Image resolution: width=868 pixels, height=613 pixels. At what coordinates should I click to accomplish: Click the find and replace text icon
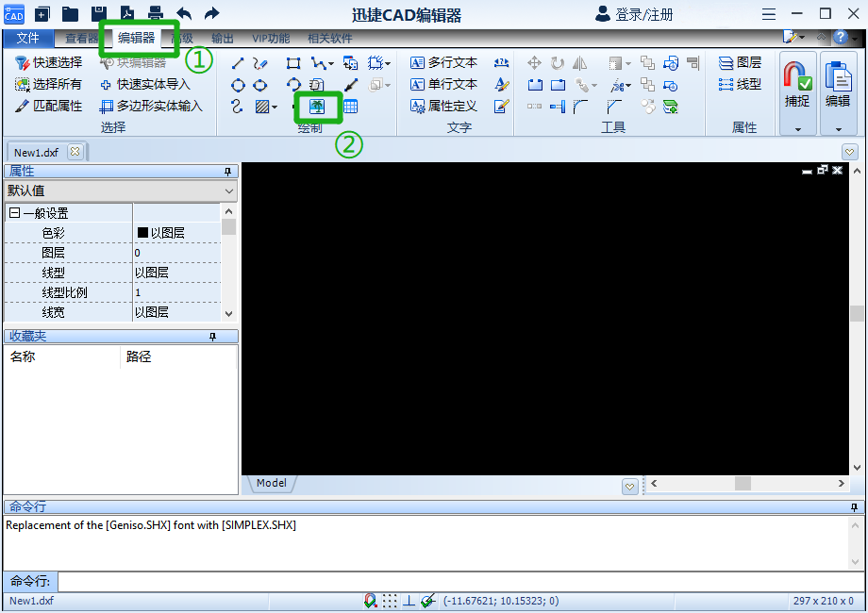[502, 62]
